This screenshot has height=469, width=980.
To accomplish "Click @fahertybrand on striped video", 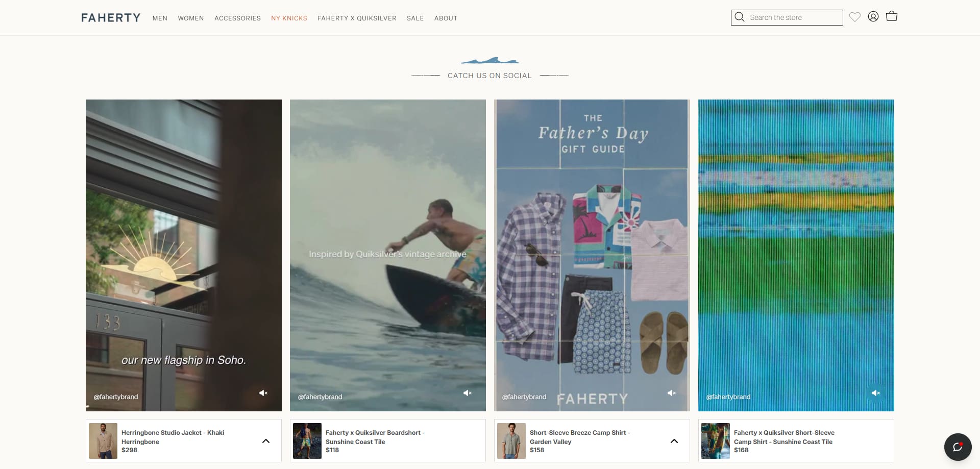I will (728, 397).
